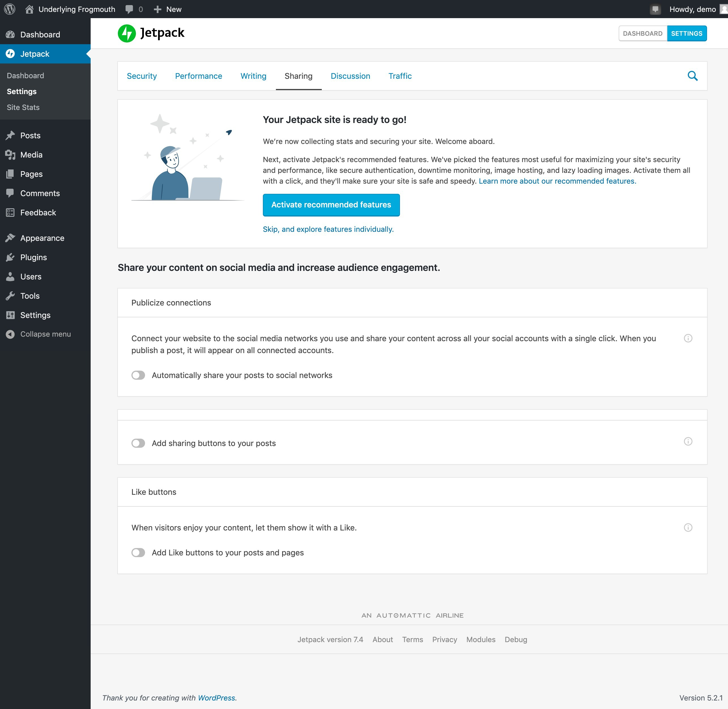Show info for Like buttons setting
The width and height of the screenshot is (728, 709).
coord(688,527)
